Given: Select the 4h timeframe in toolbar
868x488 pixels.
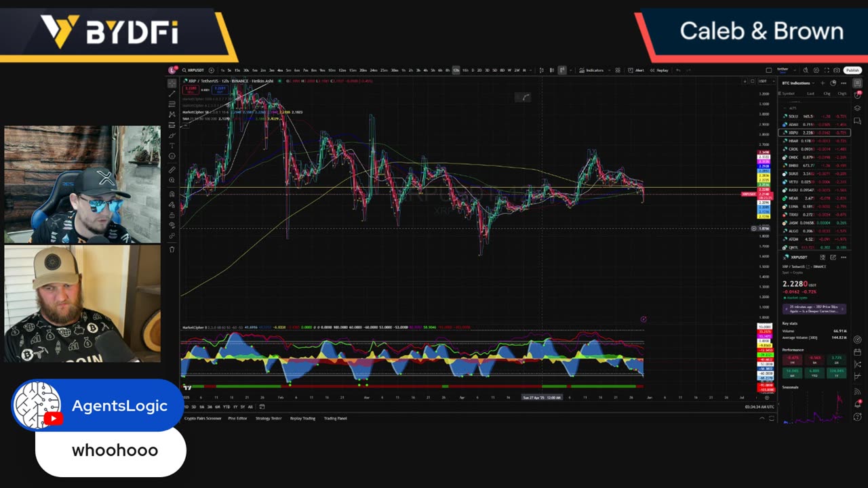Looking at the screenshot, I should pos(425,70).
